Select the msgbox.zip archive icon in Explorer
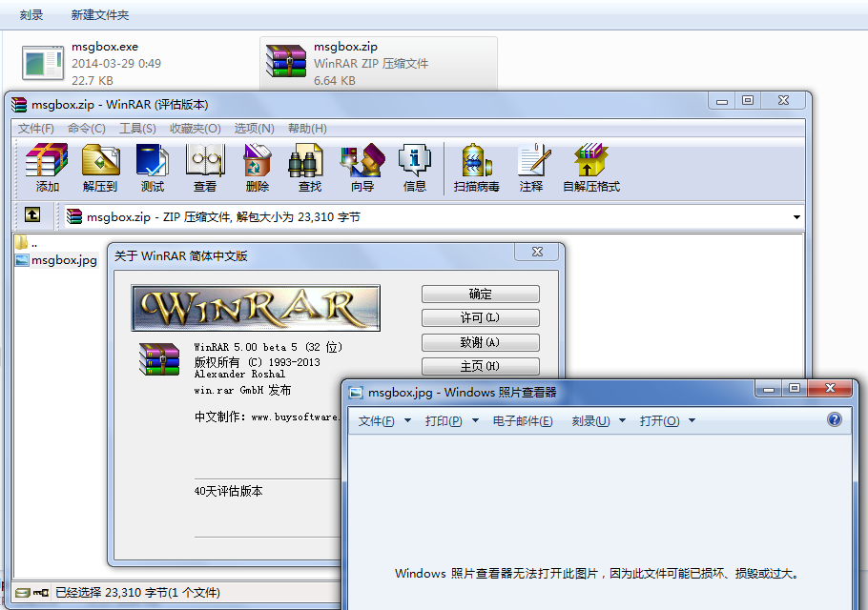 point(285,61)
